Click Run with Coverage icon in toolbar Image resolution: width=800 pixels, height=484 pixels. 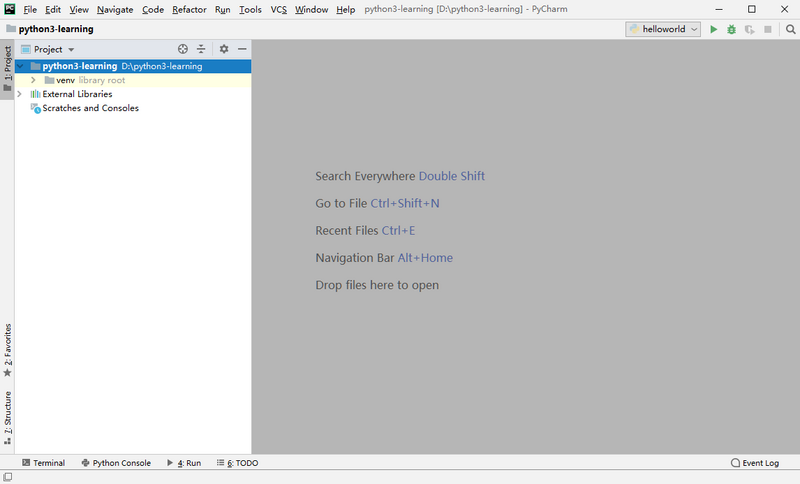749,30
